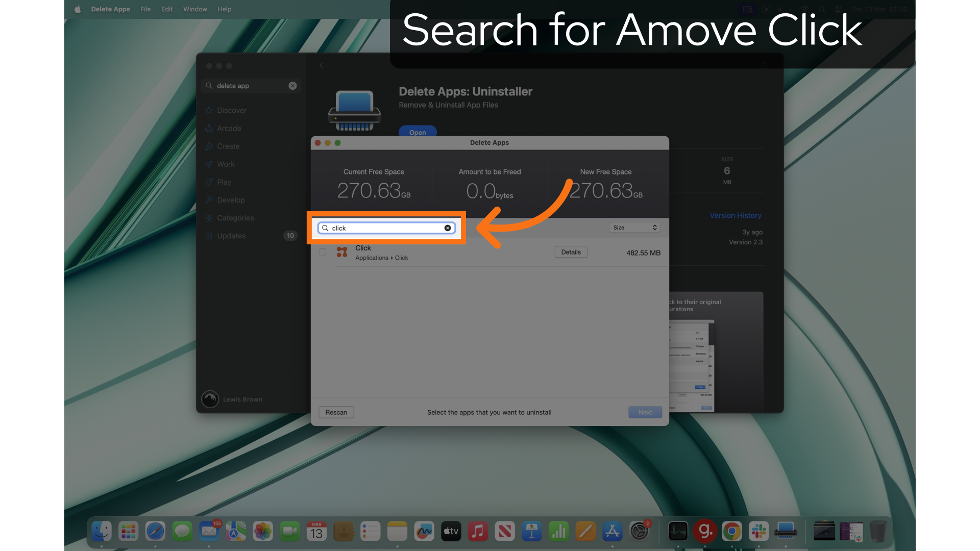Open Safari from the Dock
This screenshot has height=551, width=980.
click(x=155, y=532)
